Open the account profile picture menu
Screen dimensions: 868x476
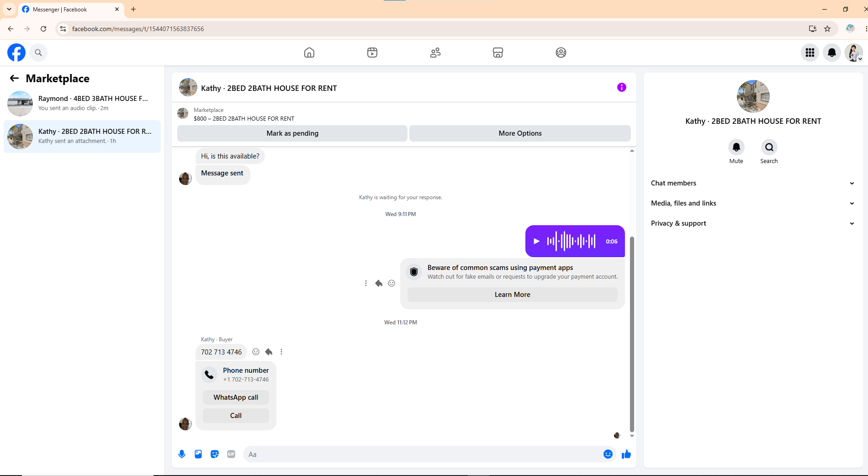pyautogui.click(x=854, y=53)
